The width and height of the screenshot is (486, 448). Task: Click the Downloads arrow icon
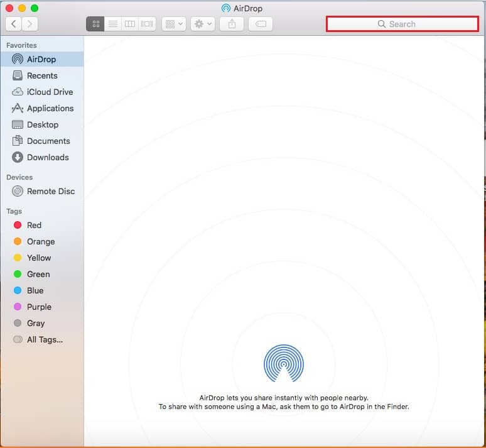[x=18, y=157]
